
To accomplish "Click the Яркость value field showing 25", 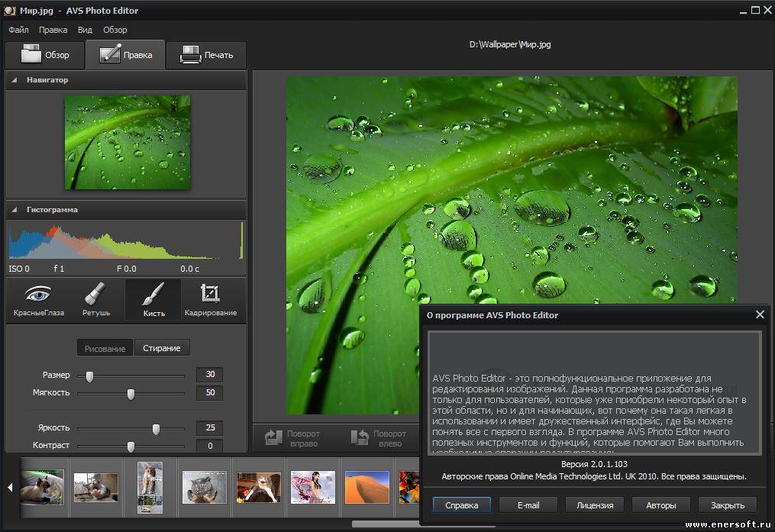I will point(210,427).
